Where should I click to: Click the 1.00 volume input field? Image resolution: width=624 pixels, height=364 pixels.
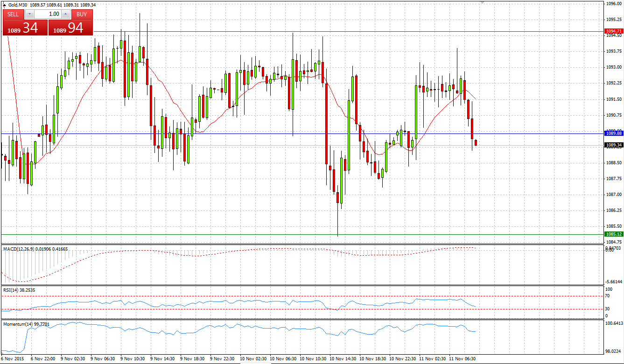coord(48,14)
